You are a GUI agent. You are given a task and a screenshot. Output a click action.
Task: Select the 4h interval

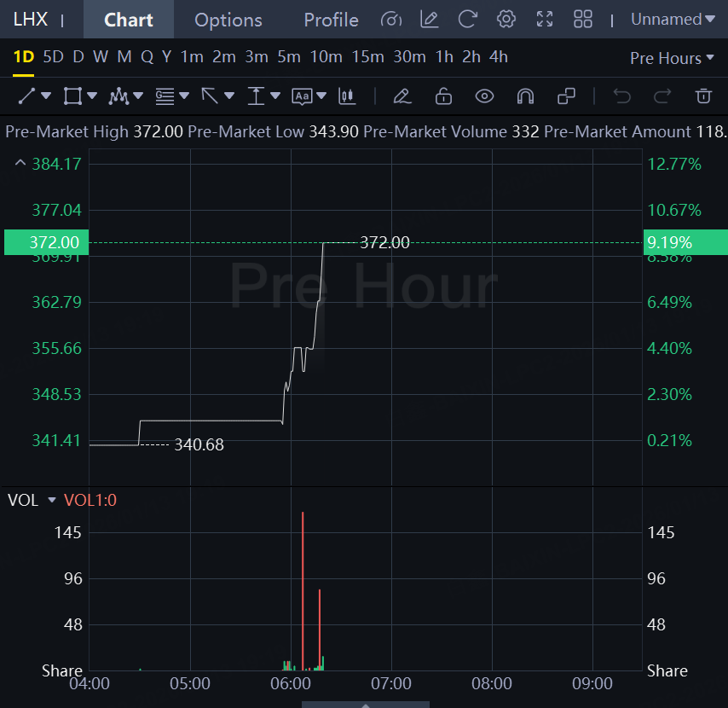point(498,57)
